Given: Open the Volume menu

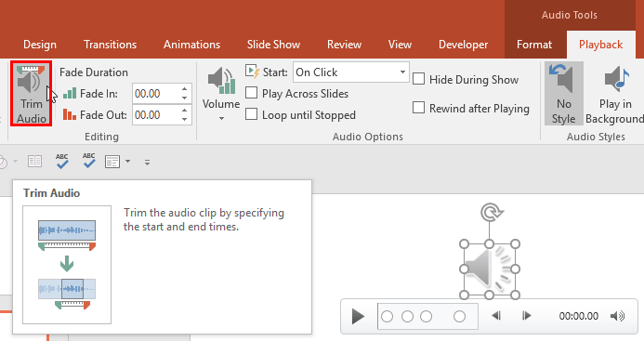Looking at the screenshot, I should tap(221, 94).
